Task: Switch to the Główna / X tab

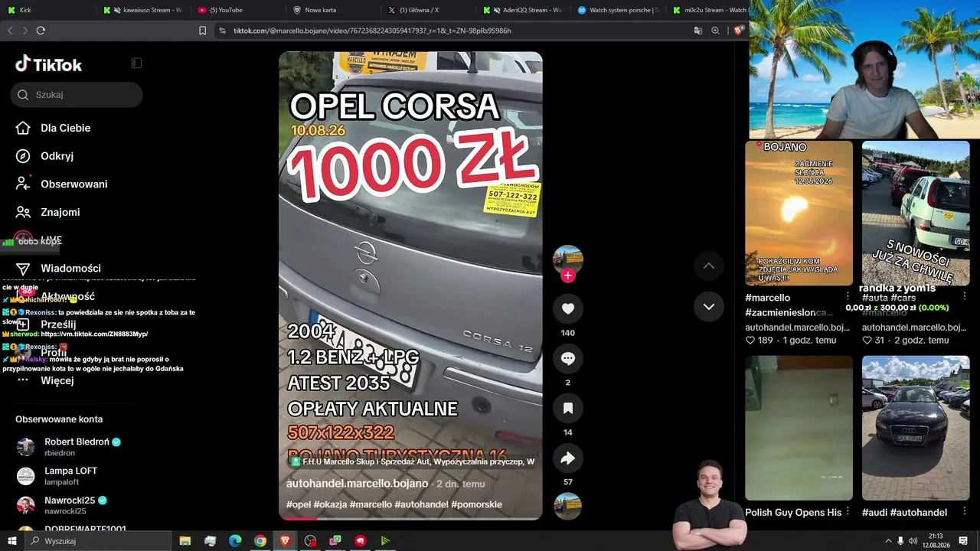Action: coord(427,10)
